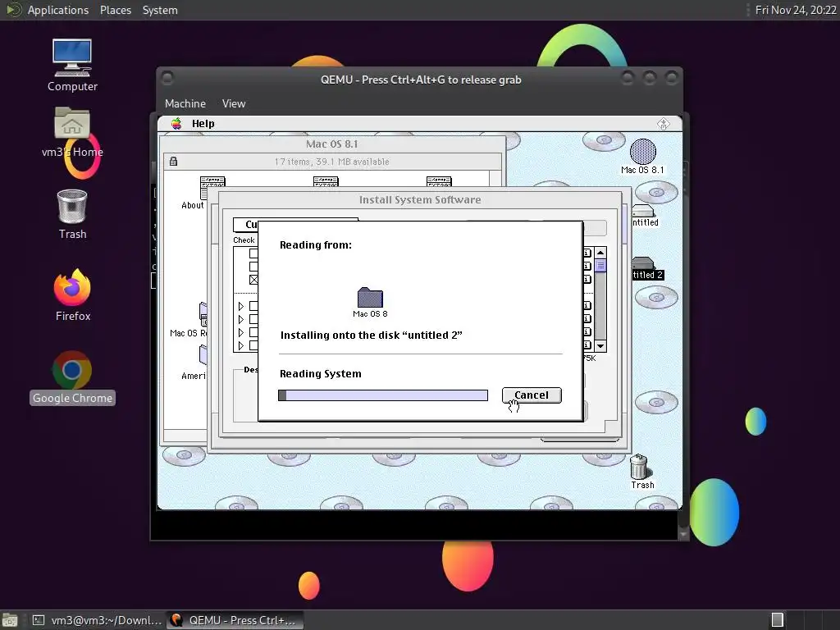Click the scroll up arrow in installer list
840x630 pixels.
(600, 253)
